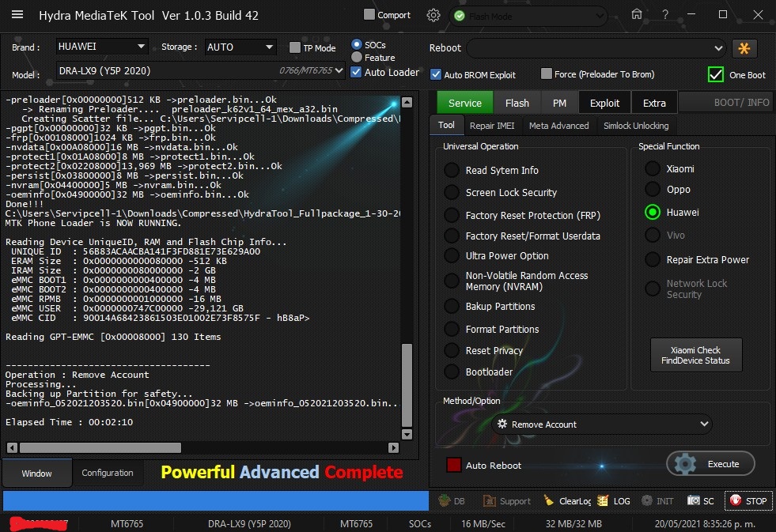776x532 pixels.
Task: Choose Bootloader radio button
Action: [452, 372]
